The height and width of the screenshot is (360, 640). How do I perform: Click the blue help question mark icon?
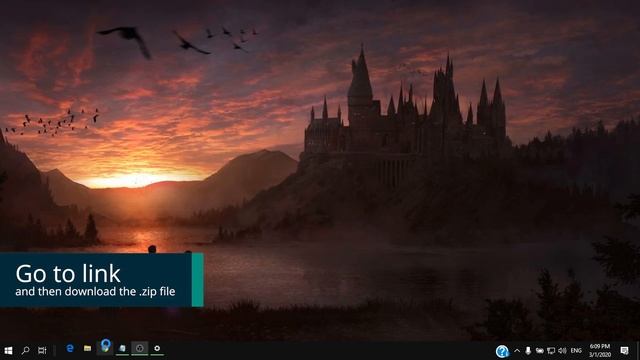502,351
